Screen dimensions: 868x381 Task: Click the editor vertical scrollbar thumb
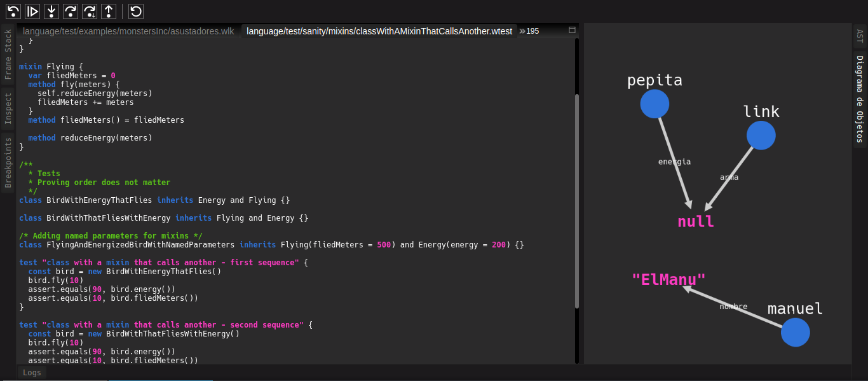click(577, 201)
